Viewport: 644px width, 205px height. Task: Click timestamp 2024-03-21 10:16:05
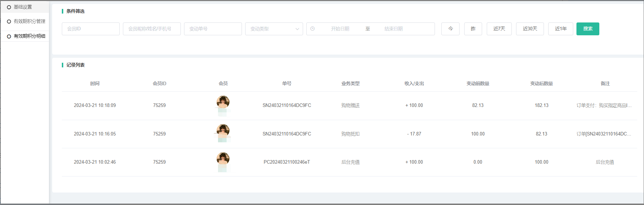click(x=95, y=134)
